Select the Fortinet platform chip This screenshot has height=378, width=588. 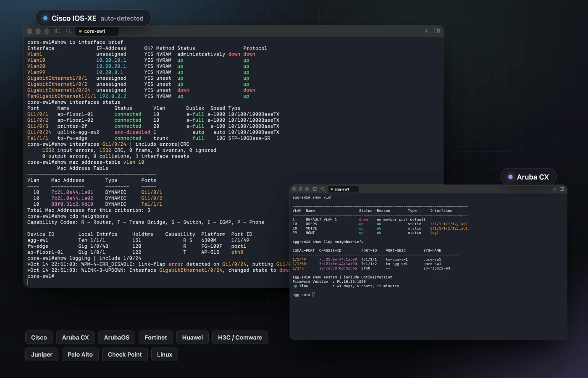pos(156,338)
